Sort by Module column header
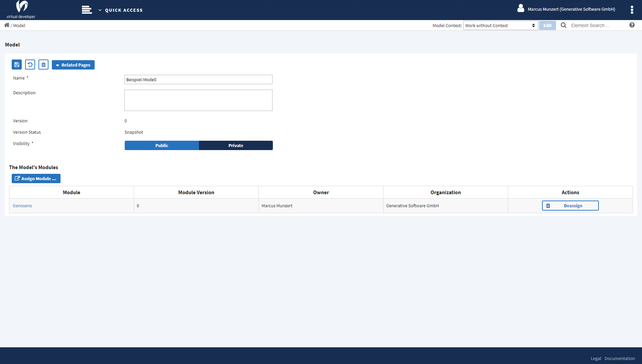 coord(72,193)
